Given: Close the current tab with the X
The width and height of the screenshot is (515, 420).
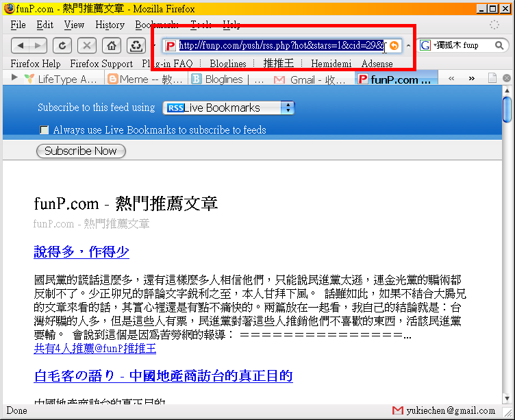Looking at the screenshot, I should 507,78.
